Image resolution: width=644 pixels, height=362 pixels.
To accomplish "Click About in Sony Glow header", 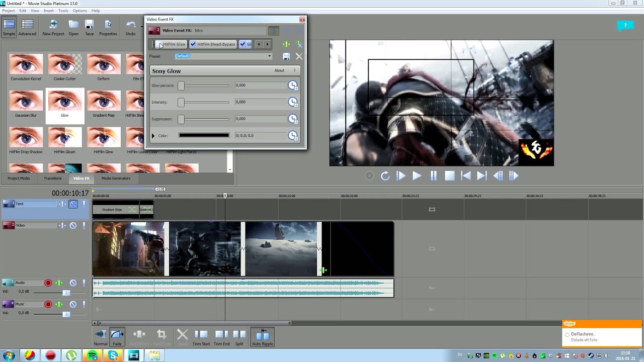I will 279,70.
